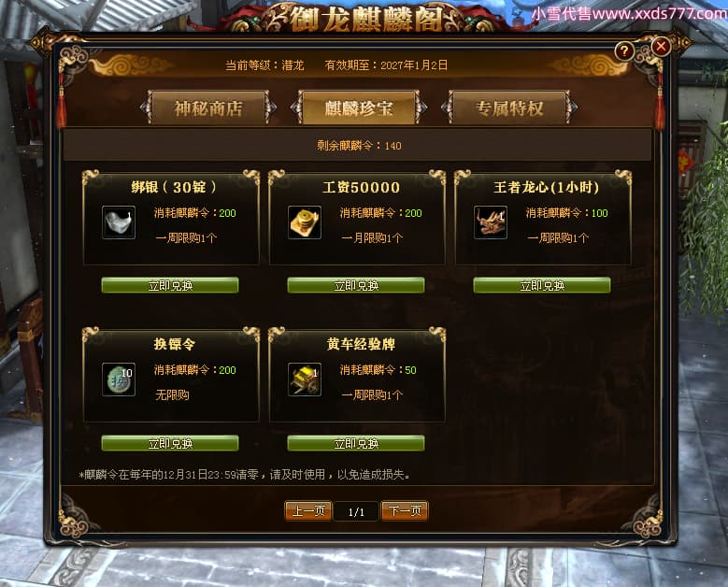728x587 pixels.
Task: Close the 御龙麒麟阁 window
Action: 661,46
